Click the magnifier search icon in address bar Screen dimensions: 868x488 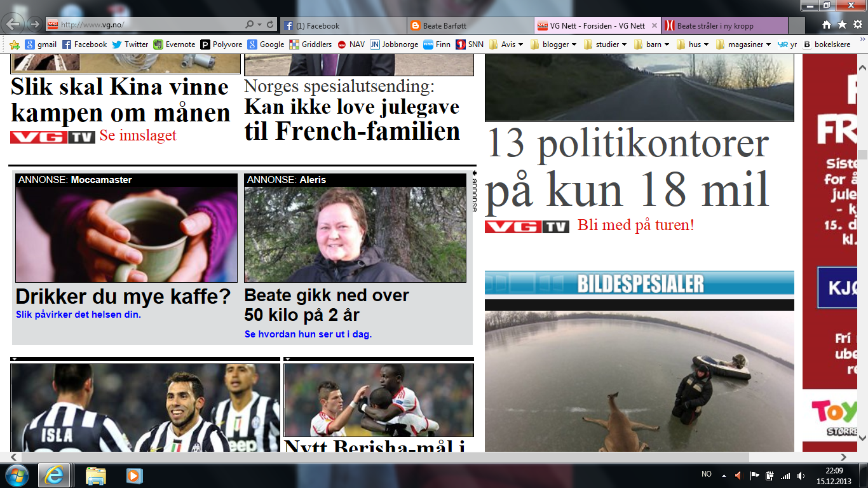pyautogui.click(x=249, y=25)
